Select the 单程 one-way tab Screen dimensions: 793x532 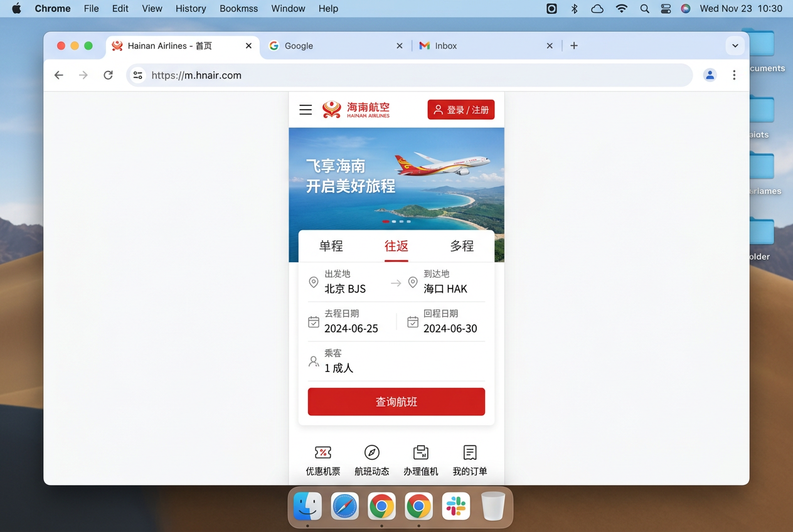(x=331, y=246)
